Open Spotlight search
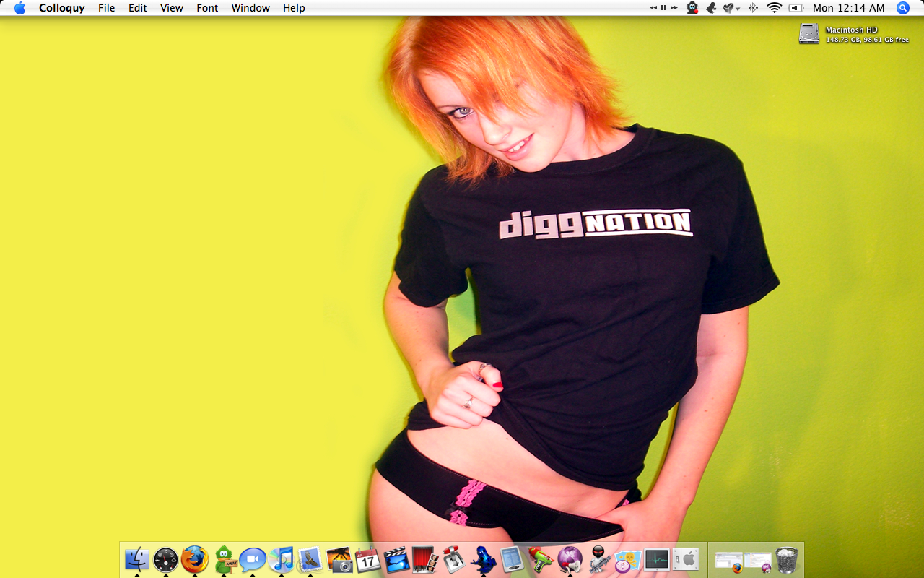 coord(903,8)
